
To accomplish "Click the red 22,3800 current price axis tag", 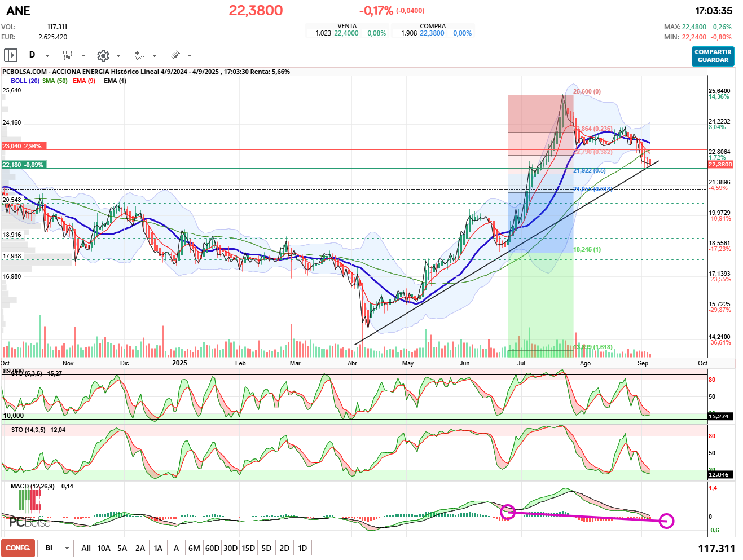I will pyautogui.click(x=720, y=165).
